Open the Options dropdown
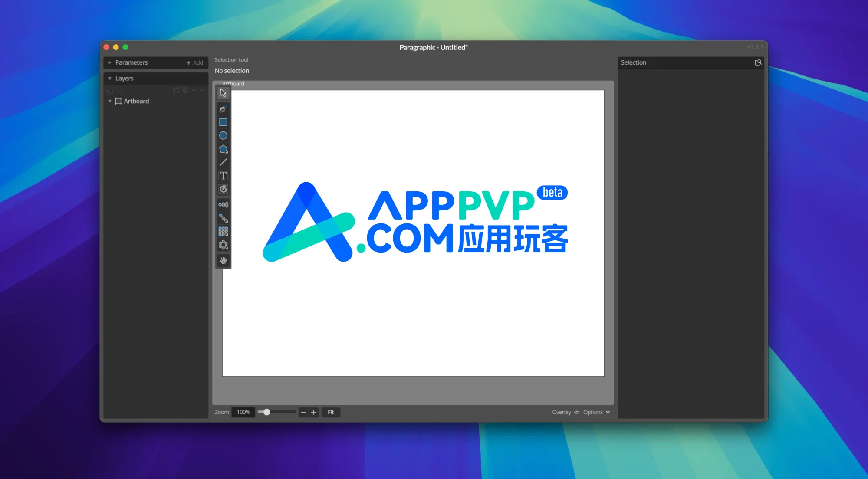 [597, 412]
